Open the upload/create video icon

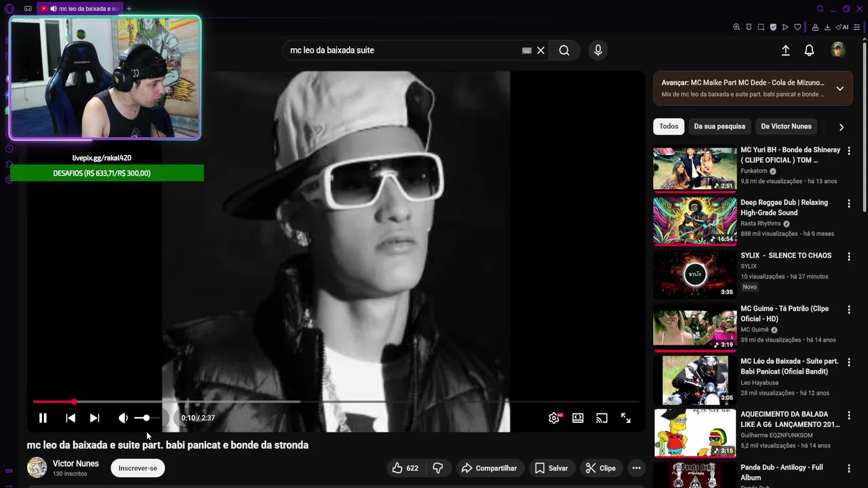[x=785, y=50]
